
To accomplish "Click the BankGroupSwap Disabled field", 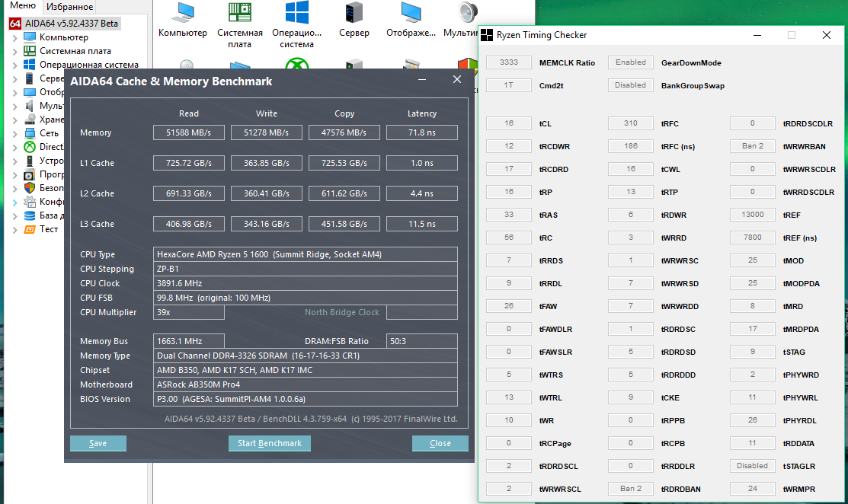I will 631,85.
